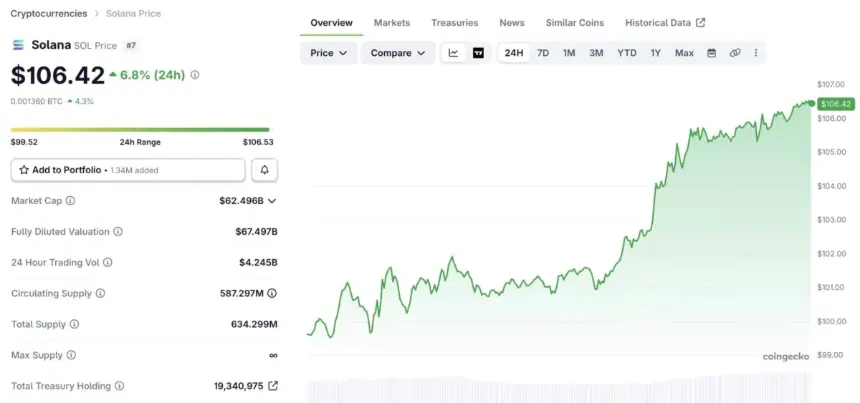Open the Historical Data tab

coord(665,23)
